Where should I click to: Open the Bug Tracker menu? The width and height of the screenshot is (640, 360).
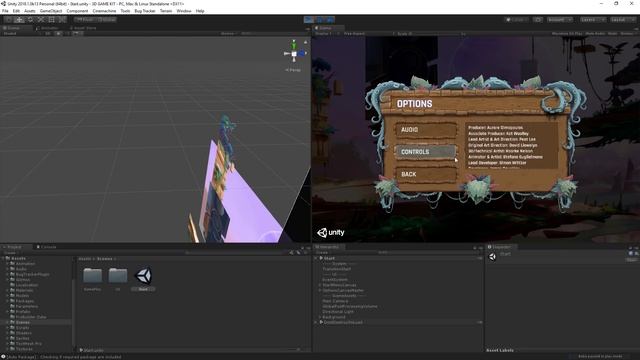click(x=145, y=11)
